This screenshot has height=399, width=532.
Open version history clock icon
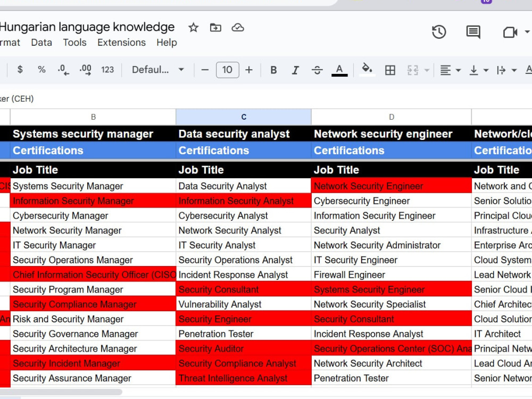[439, 32]
